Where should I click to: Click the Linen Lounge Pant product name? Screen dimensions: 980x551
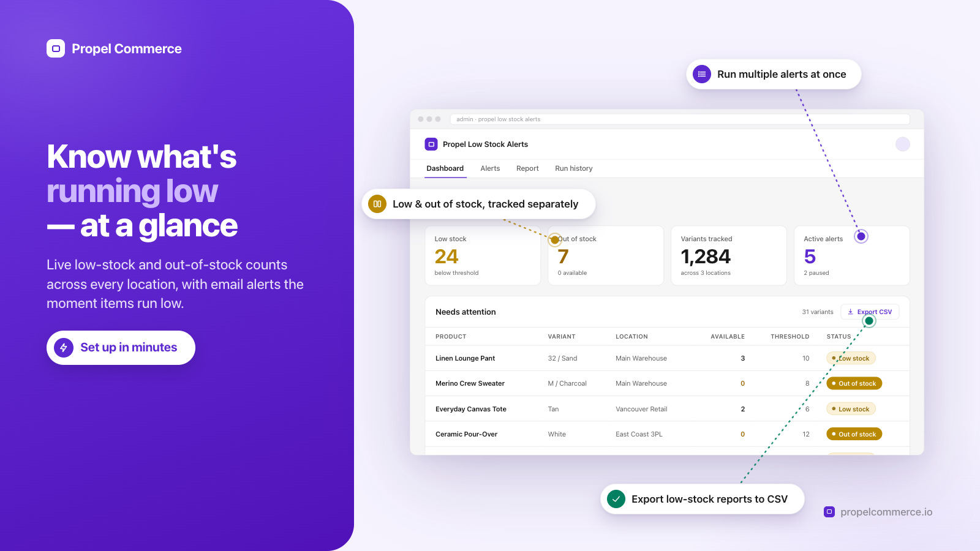point(465,358)
